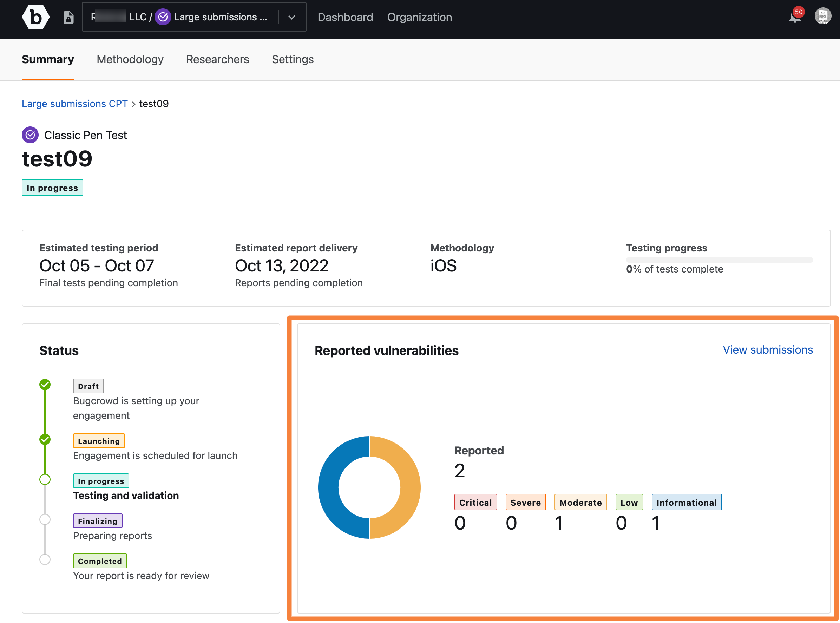Click the Completed status label
Viewport: 840px width, 623px height.
[100, 561]
